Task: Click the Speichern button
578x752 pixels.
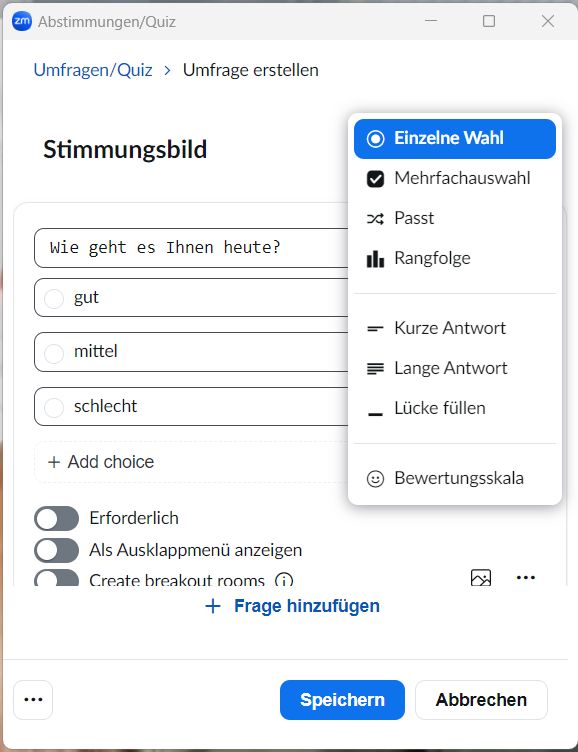Action: (342, 700)
